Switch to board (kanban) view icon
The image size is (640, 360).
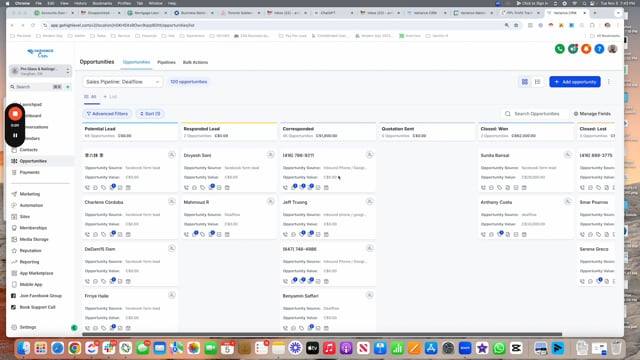point(524,82)
